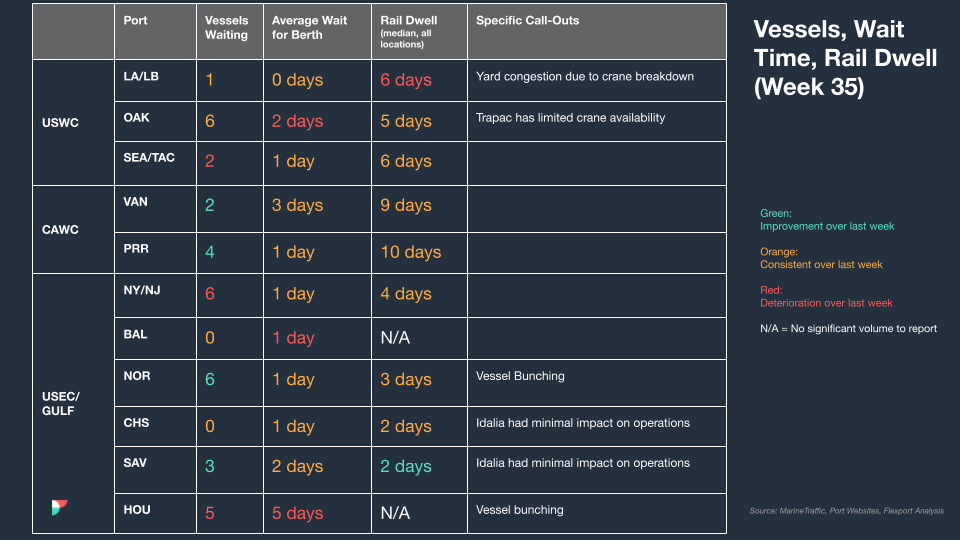Click the Green improvement legend text
Image resolution: width=960 pixels, height=540 pixels.
pos(827,220)
